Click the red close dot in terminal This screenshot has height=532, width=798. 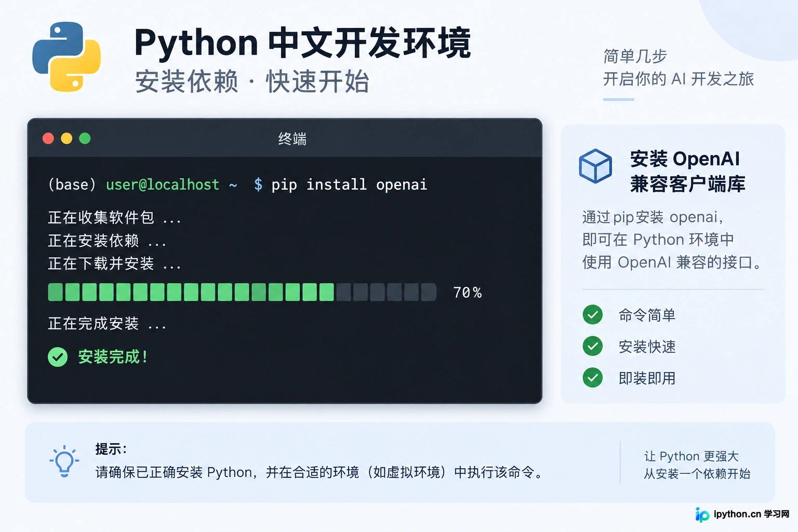click(48, 138)
